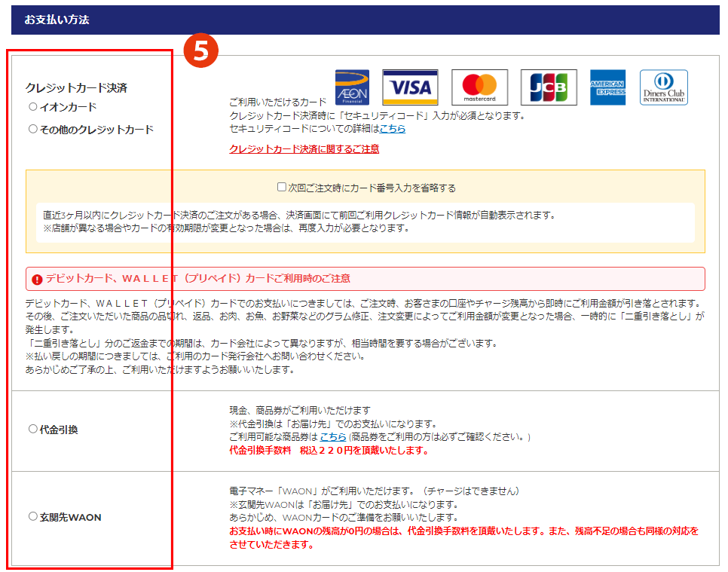Click the お支払い方法 header bar
This screenshot has height=572, width=728.
coord(365,20)
